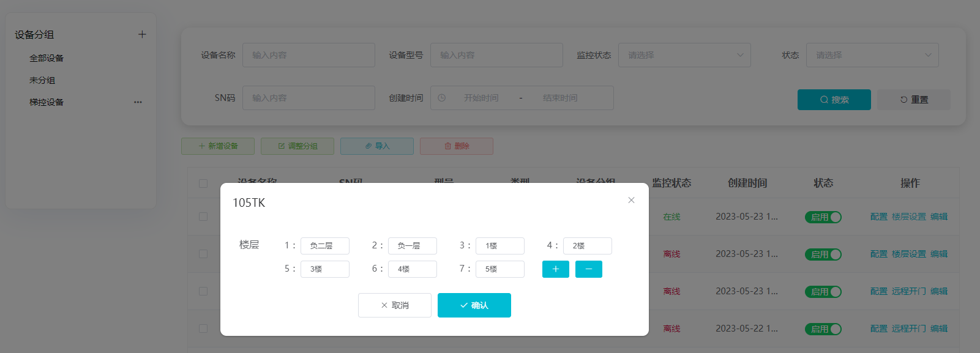Click the 创建时间 column header
This screenshot has width=980, height=353.
pos(747,183)
